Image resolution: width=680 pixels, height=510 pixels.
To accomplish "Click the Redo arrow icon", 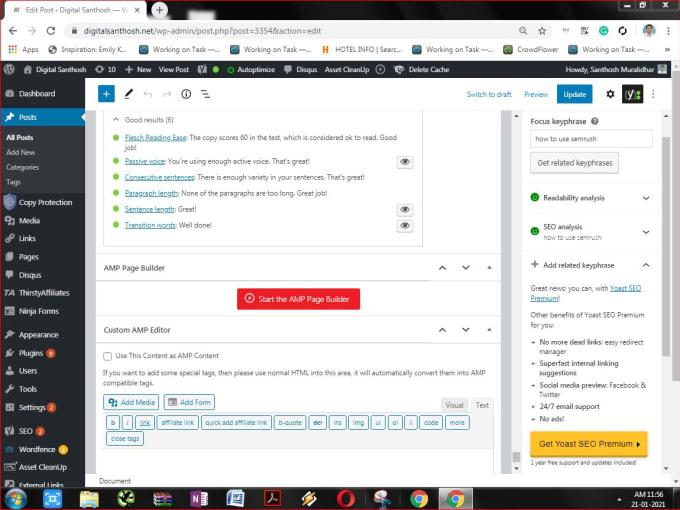I will coord(167,94).
